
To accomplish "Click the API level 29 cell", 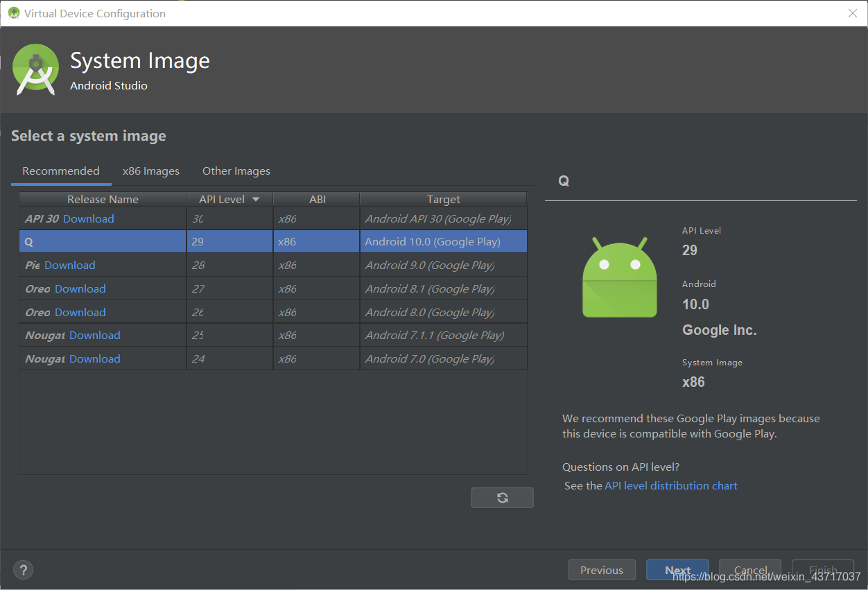I will coord(229,241).
